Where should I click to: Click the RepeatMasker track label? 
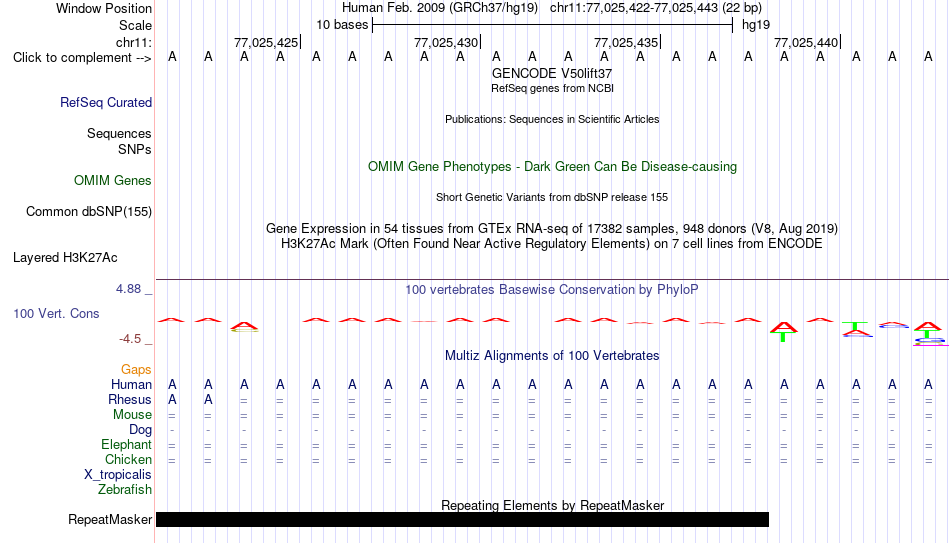tap(110, 519)
